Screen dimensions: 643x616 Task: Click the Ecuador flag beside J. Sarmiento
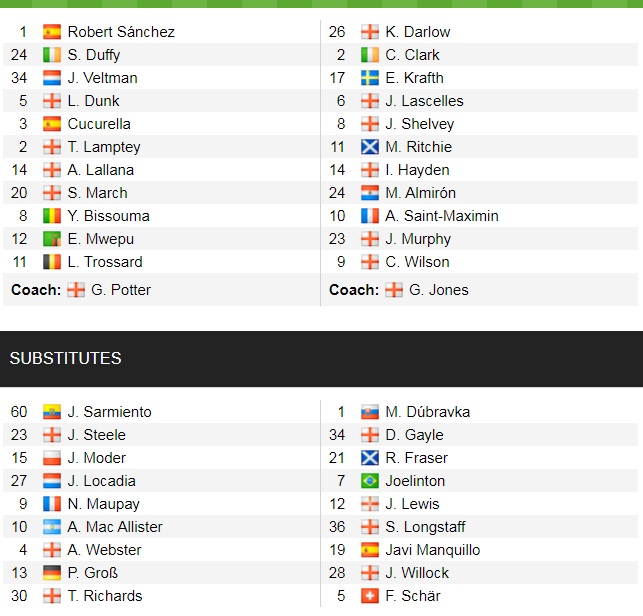coord(52,412)
